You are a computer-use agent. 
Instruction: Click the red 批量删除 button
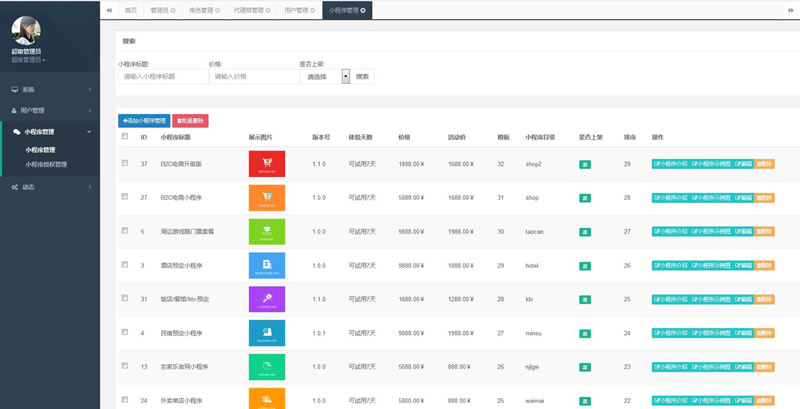pos(190,121)
